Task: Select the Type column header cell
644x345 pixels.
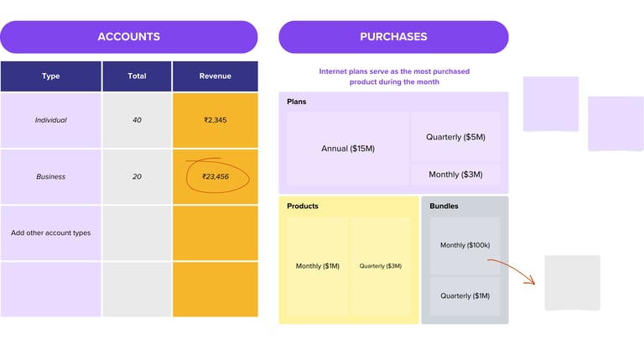Action: click(51, 76)
